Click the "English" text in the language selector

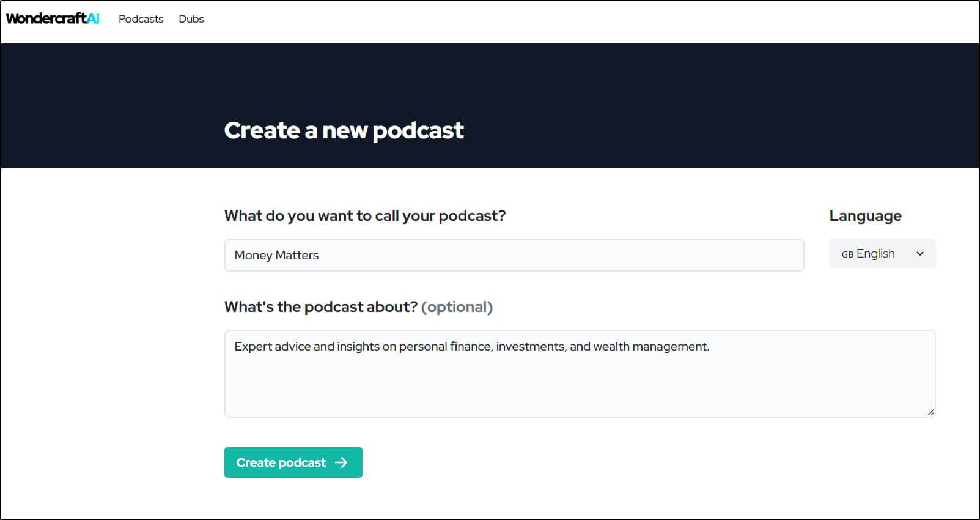click(x=875, y=254)
